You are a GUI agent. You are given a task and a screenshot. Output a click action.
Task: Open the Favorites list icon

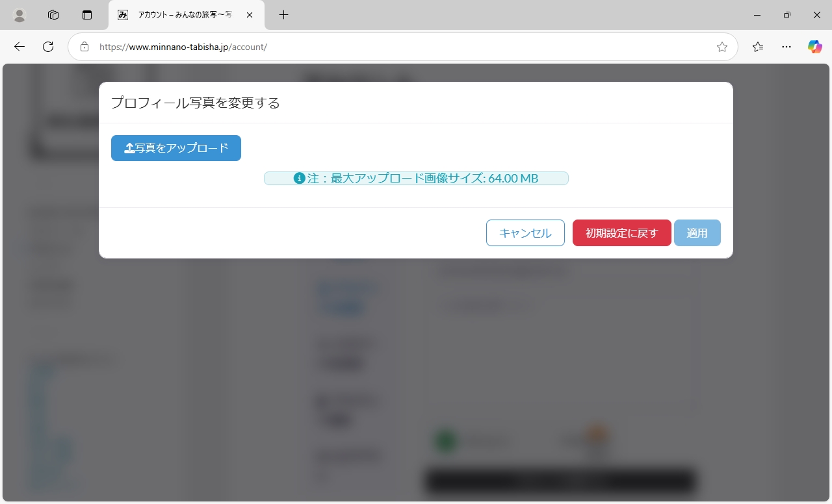click(x=758, y=47)
